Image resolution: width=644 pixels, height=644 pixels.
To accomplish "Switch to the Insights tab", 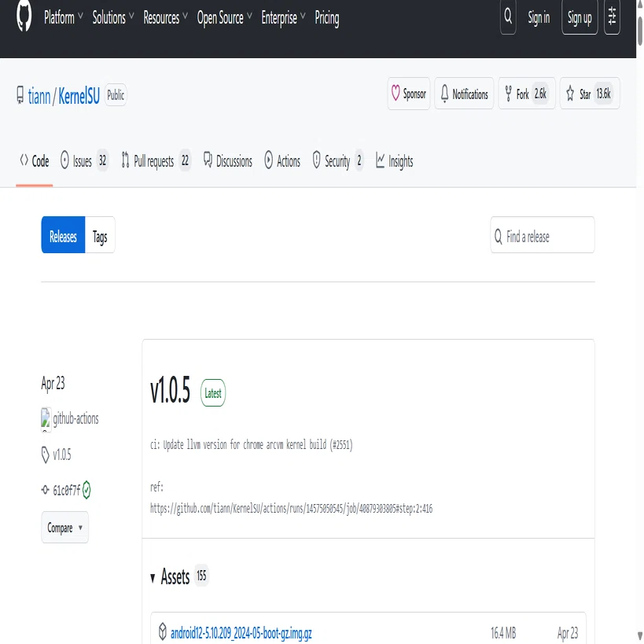I will click(x=394, y=161).
